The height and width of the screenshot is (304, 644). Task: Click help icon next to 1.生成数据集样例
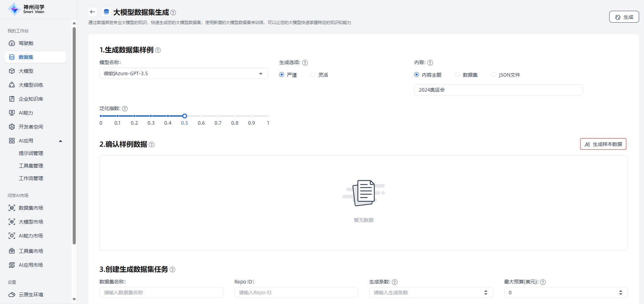click(158, 50)
